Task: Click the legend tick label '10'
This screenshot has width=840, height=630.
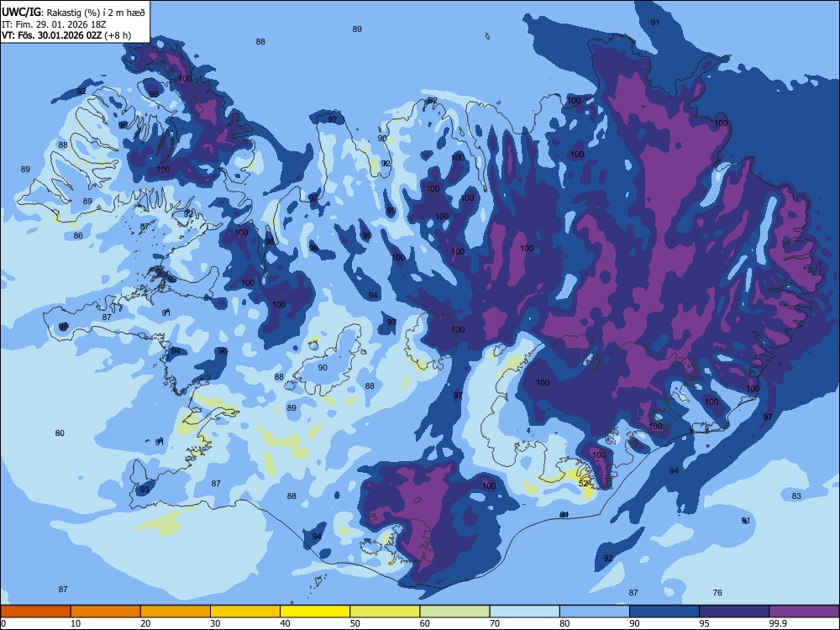Action: 76,623
